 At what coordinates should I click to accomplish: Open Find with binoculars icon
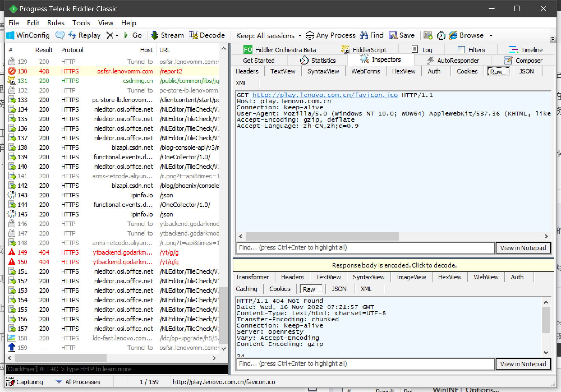pyautogui.click(x=371, y=35)
